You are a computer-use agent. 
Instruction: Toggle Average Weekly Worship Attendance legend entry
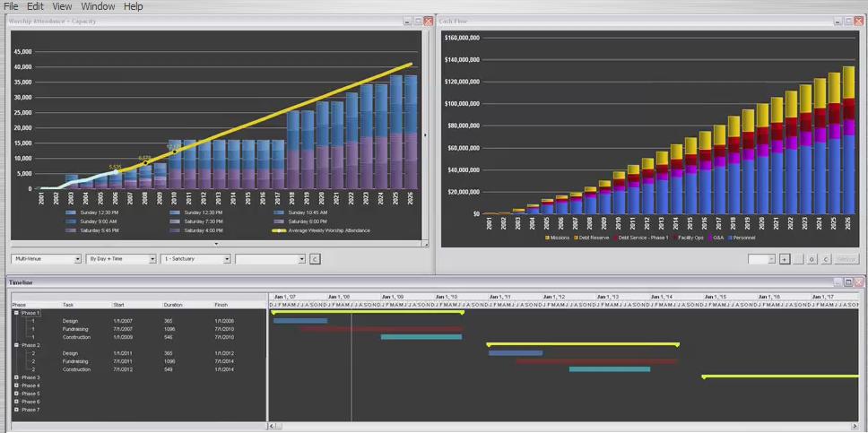[321, 230]
